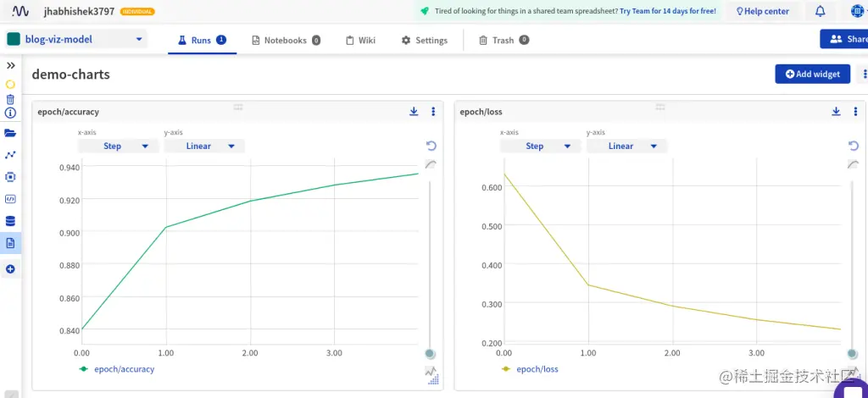Switch to the Runs tab
This screenshot has height=398, width=868.
coord(202,41)
